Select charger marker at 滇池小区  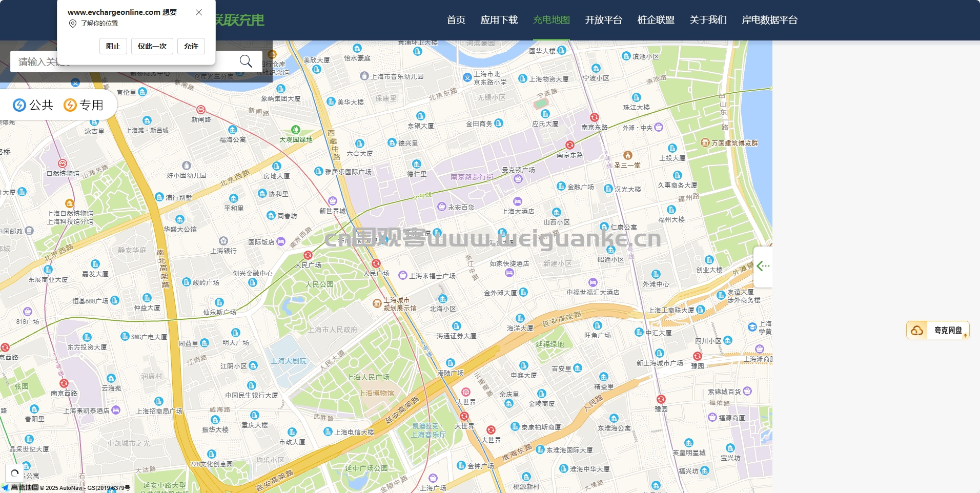point(626,56)
